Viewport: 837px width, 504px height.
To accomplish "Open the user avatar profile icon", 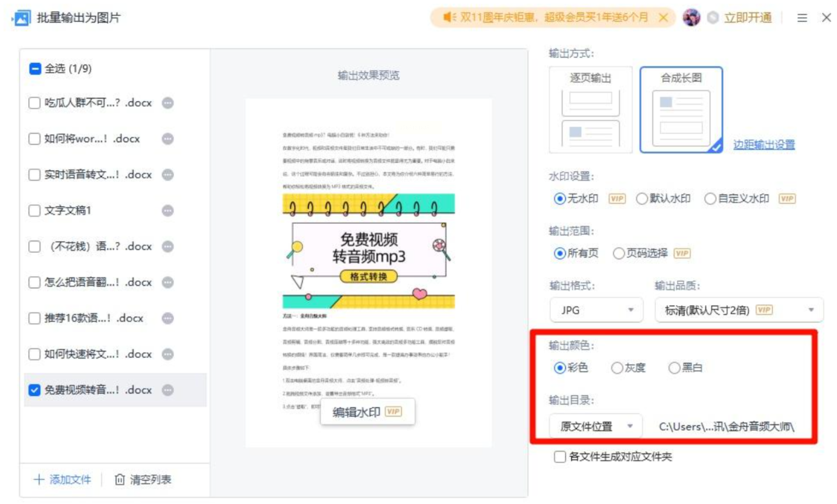I will tap(691, 18).
